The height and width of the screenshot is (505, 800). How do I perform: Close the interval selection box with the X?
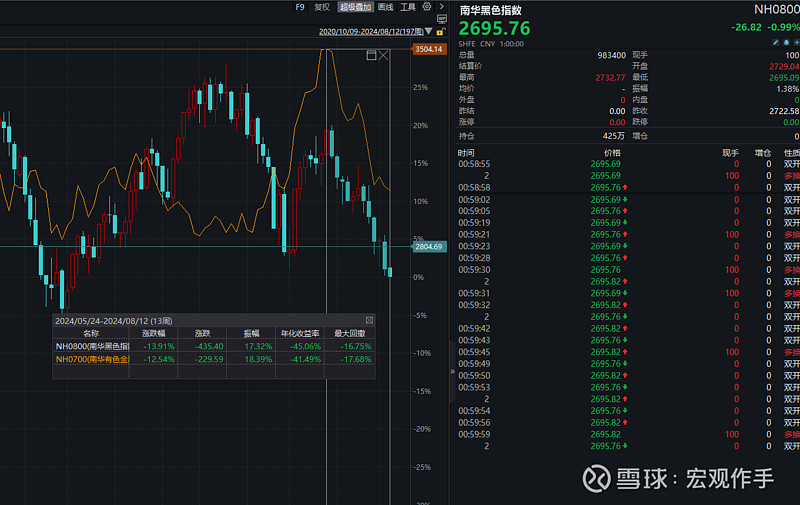pyautogui.click(x=384, y=55)
